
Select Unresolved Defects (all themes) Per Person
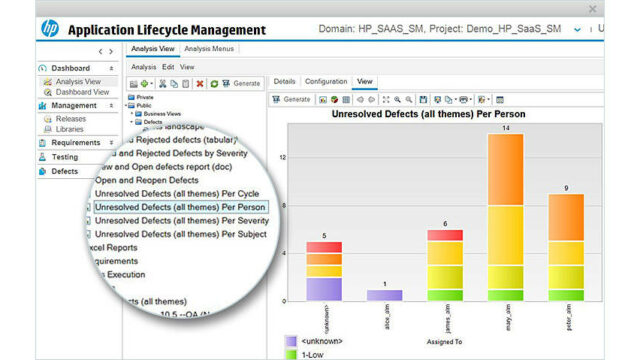click(180, 207)
